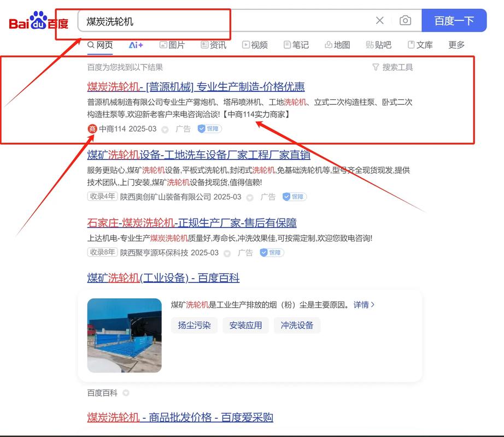The height and width of the screenshot is (437, 504).
Task: Select the 网页 tab
Action: click(100, 45)
